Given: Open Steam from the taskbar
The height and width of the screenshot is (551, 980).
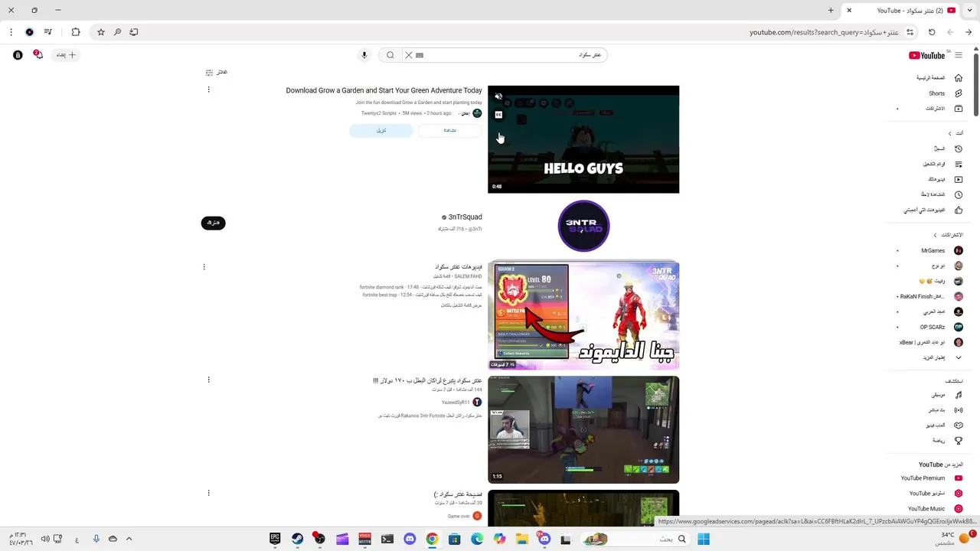Looking at the screenshot, I should pyautogui.click(x=297, y=539).
